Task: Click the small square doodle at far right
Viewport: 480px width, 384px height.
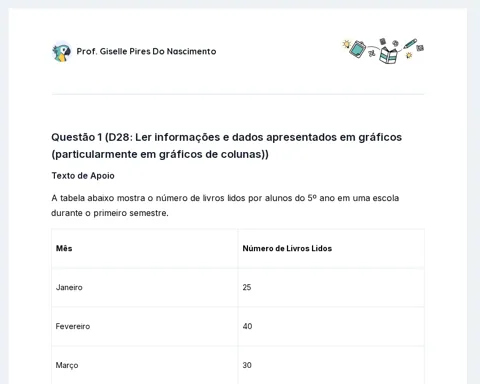Action: click(420, 48)
